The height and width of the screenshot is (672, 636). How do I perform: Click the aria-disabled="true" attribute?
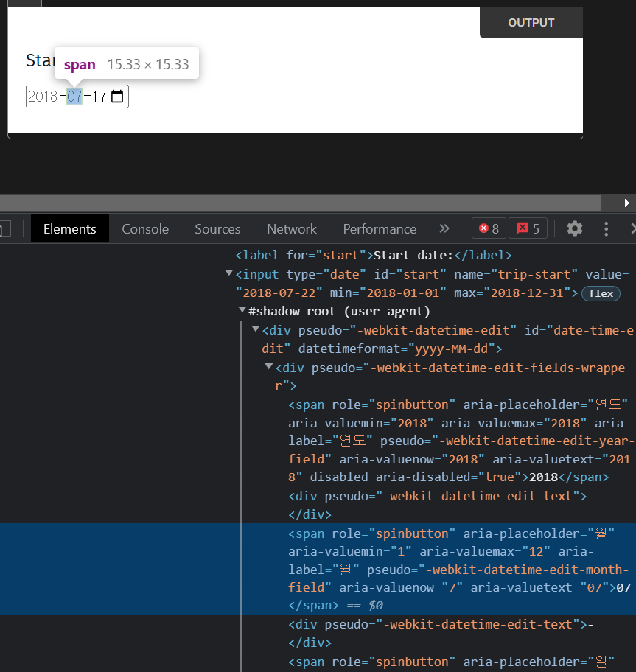449,477
